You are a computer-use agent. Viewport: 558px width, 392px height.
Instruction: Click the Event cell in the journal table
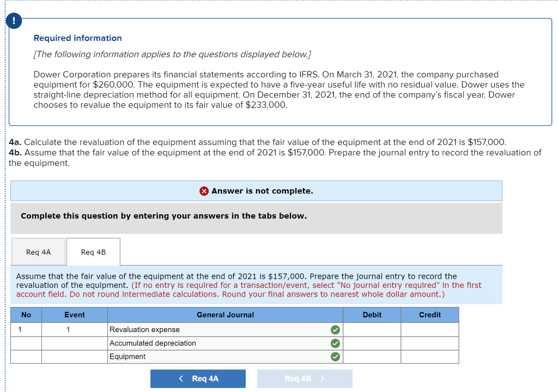75,329
